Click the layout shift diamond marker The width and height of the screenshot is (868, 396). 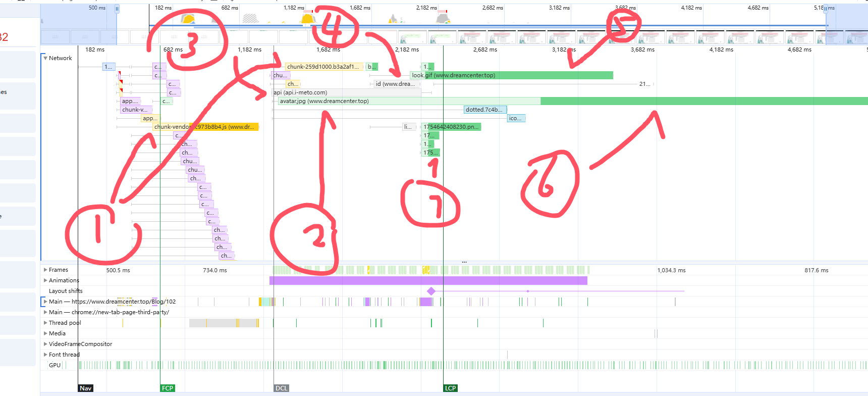(x=431, y=291)
